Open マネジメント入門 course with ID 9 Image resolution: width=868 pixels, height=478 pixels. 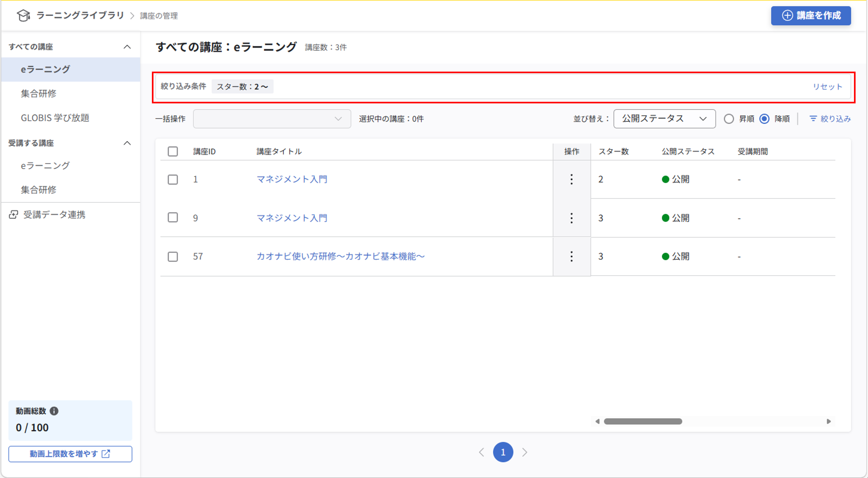292,218
